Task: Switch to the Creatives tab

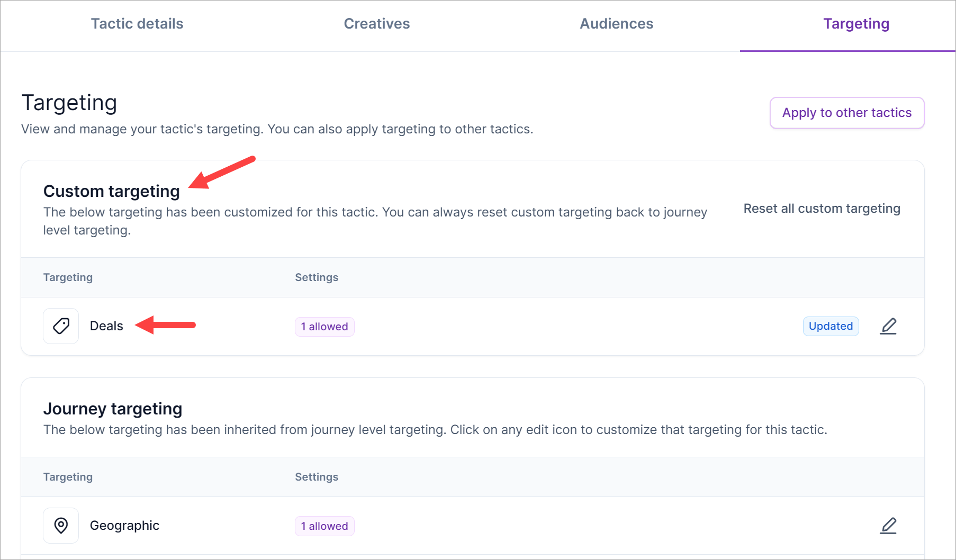Action: point(376,24)
